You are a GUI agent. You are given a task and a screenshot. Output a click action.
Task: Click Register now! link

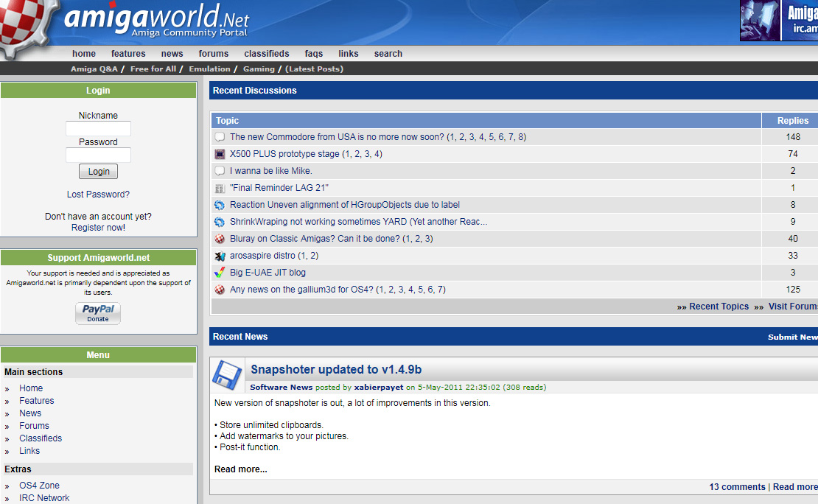tap(98, 228)
